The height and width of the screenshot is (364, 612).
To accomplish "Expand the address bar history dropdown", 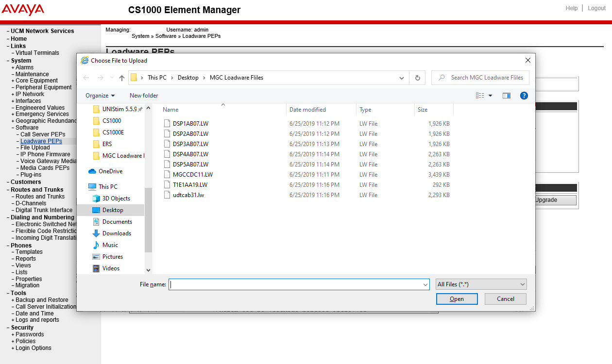I will click(402, 78).
